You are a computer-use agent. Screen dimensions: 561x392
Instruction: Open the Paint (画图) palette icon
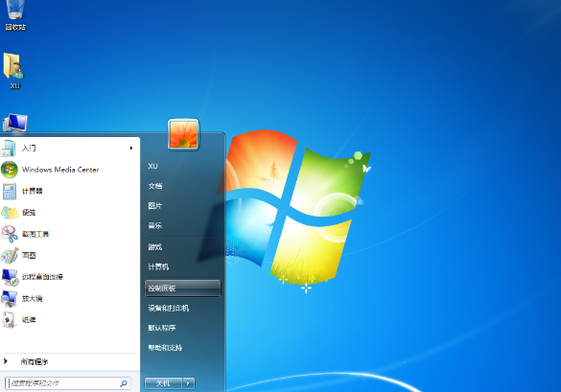(x=10, y=256)
